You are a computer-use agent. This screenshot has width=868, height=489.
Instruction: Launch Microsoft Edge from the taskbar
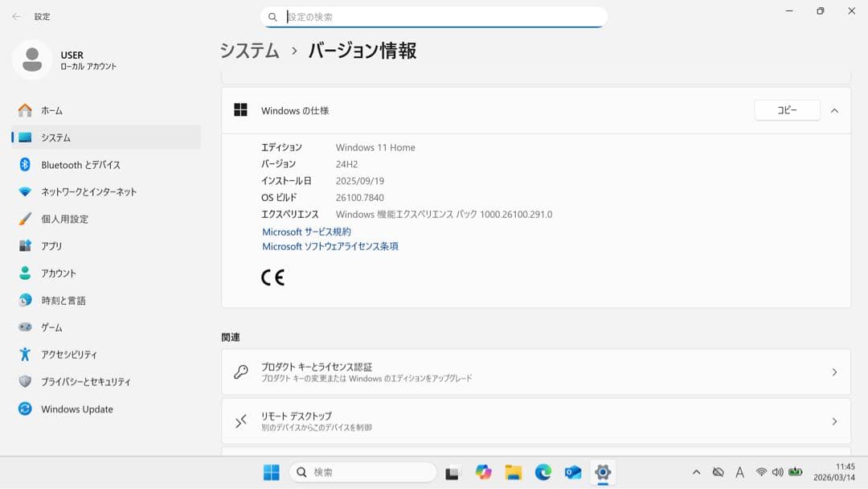point(543,472)
